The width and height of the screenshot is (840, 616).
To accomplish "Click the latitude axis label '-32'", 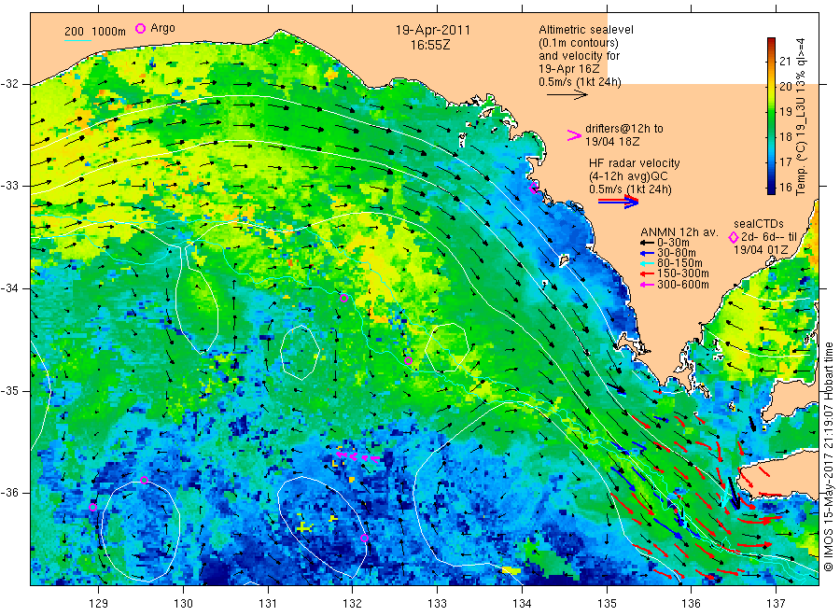I will [x=9, y=84].
